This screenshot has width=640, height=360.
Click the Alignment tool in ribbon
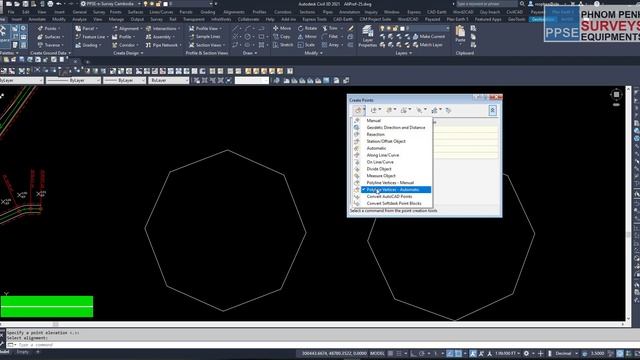pyautogui.click(x=126, y=29)
